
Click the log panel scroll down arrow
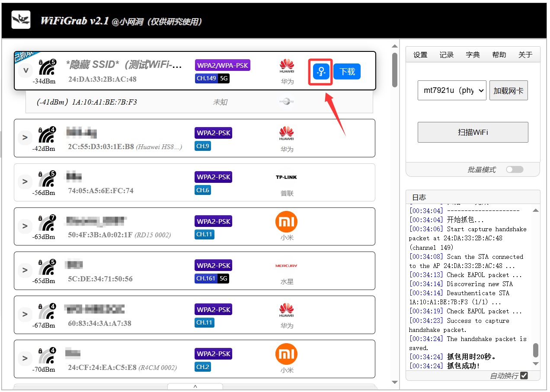[536, 364]
